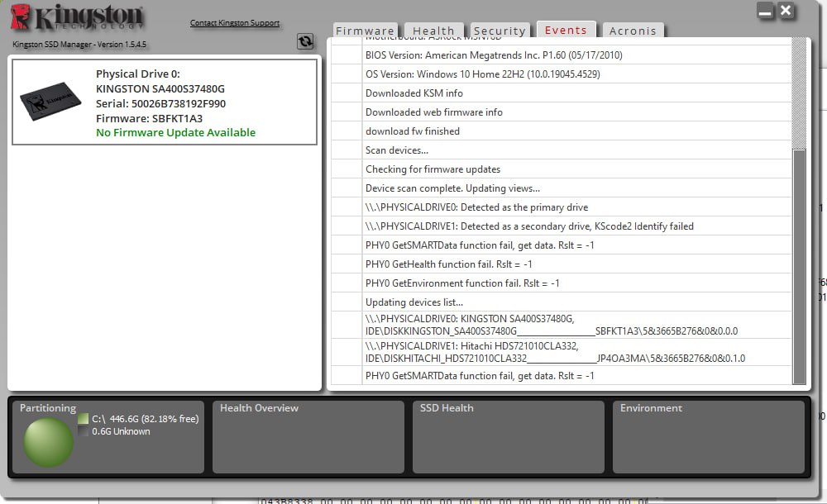827x504 pixels.
Task: Click the 'Firmware: SBFKT1A3' text
Action: click(x=149, y=118)
